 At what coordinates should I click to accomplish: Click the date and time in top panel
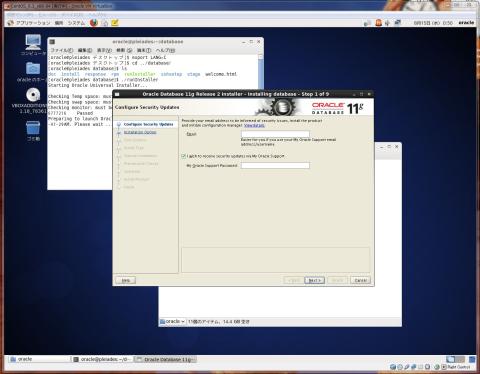433,23
